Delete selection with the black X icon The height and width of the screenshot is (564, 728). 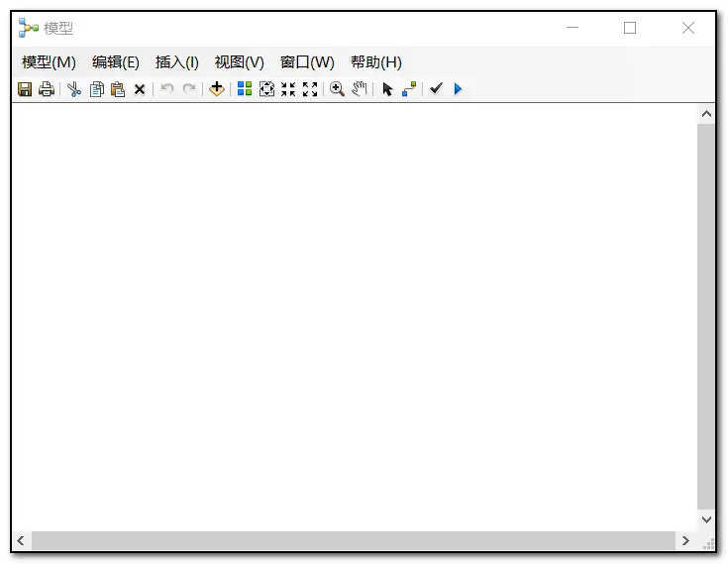click(x=140, y=89)
